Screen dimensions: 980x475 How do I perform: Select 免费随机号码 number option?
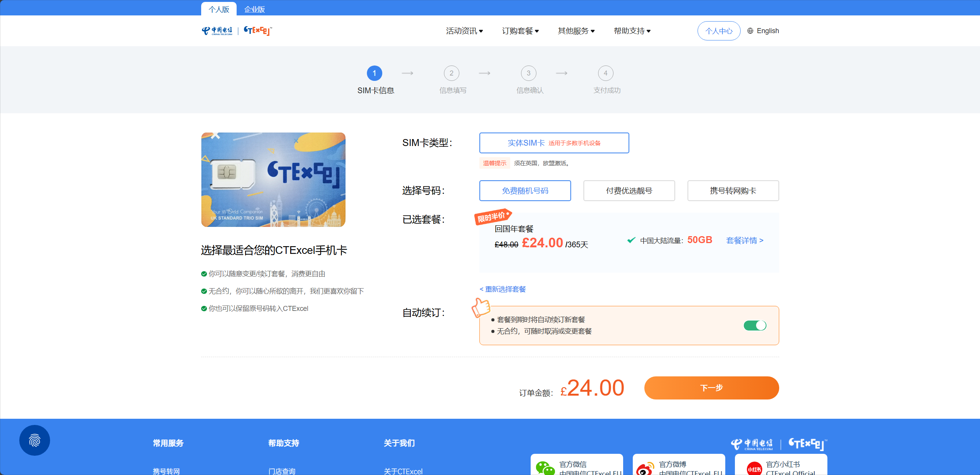coord(525,191)
